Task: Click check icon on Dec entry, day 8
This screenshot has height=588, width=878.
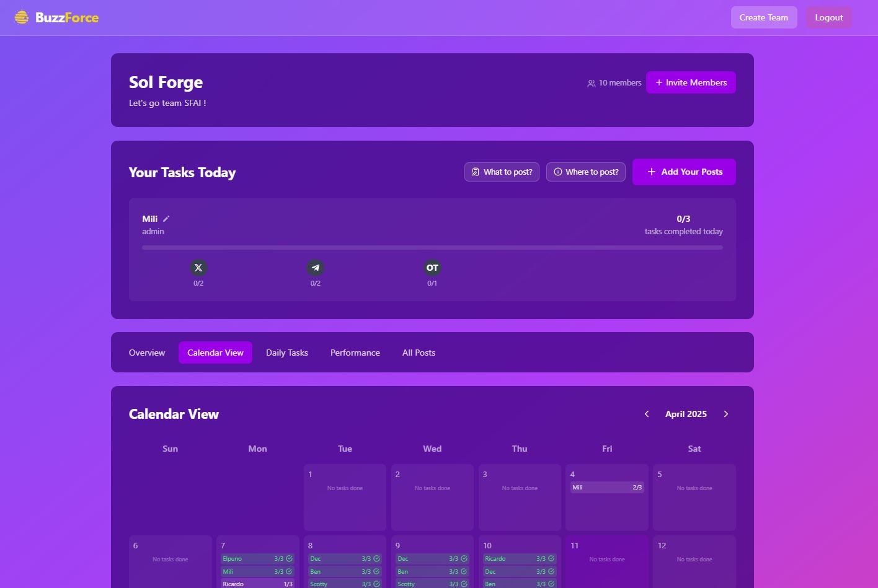Action: [x=376, y=559]
